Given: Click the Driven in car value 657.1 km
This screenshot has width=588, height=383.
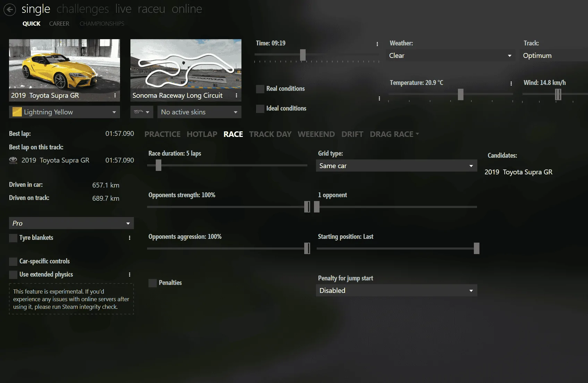Looking at the screenshot, I should [106, 185].
